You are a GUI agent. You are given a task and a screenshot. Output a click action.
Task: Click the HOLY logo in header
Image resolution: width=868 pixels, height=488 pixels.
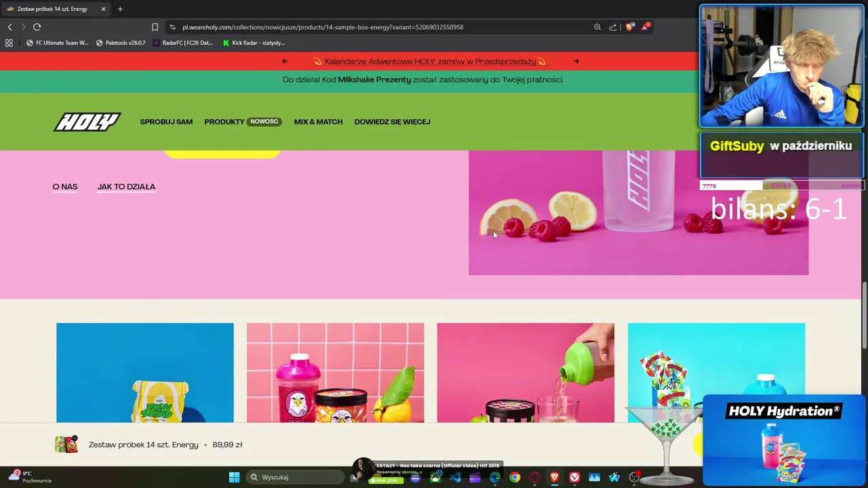[x=87, y=122]
